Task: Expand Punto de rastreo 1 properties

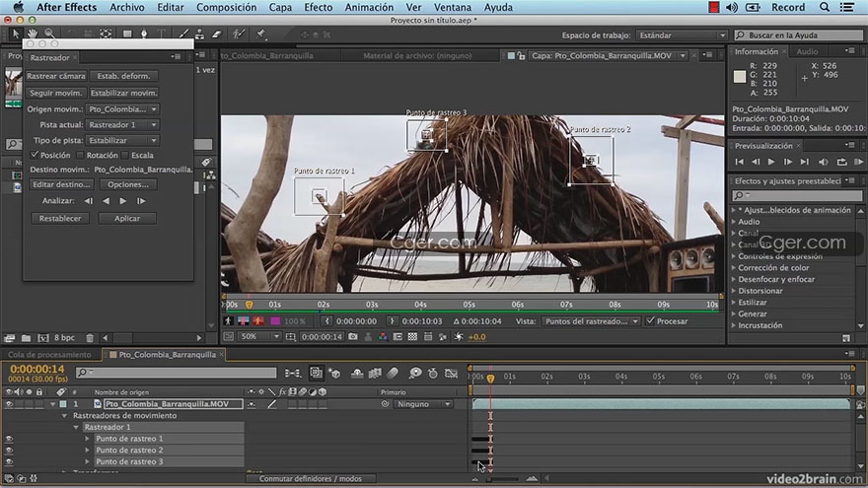Action: 87,438
